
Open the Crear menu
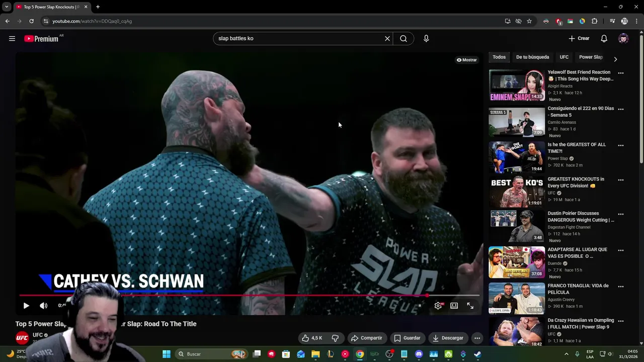pos(579,39)
